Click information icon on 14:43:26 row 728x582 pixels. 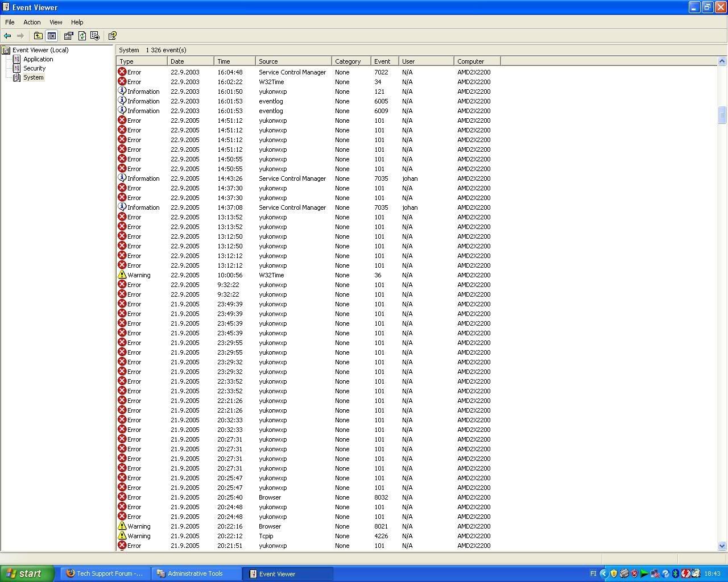point(122,178)
